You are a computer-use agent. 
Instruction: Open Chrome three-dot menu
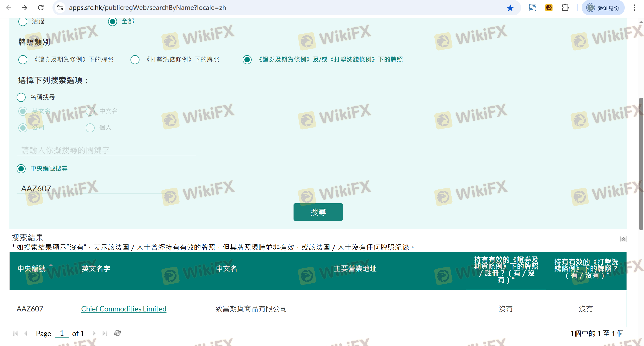click(634, 8)
